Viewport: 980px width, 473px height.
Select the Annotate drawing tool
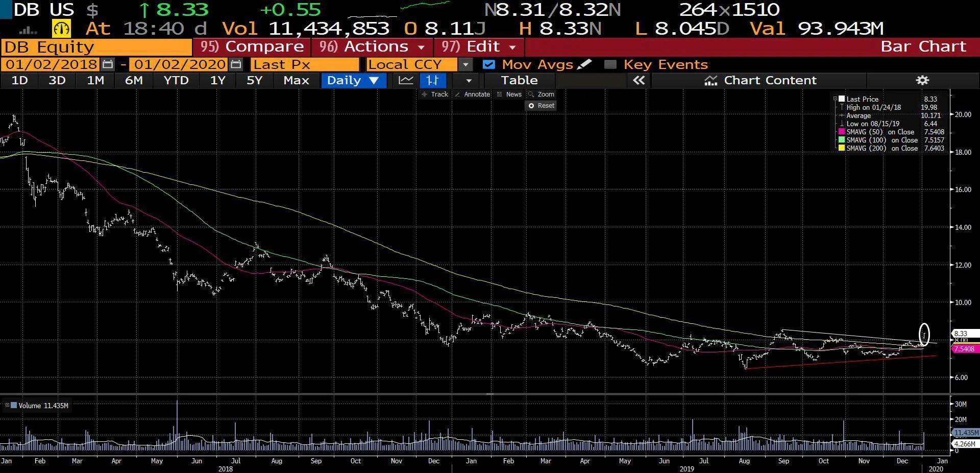472,94
